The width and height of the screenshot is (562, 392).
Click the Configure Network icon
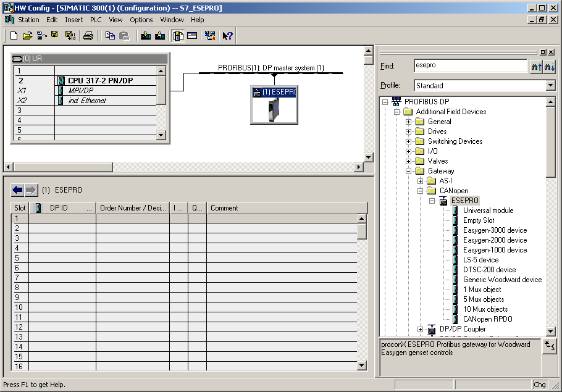pyautogui.click(x=210, y=35)
